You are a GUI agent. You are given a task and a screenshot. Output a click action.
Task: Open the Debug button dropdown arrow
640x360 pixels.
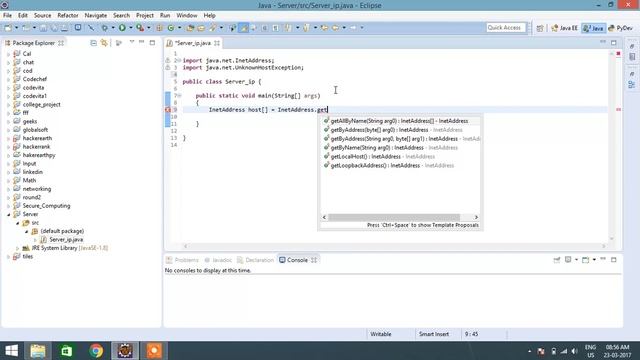coord(113,28)
